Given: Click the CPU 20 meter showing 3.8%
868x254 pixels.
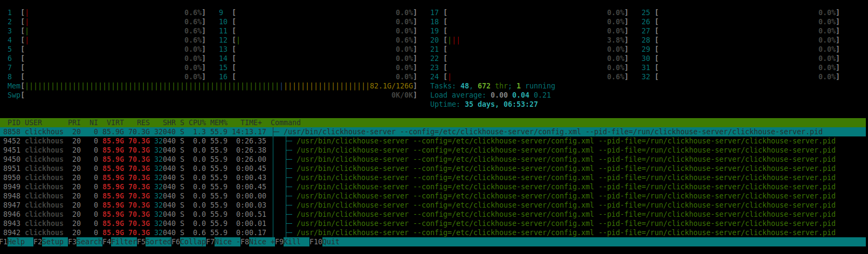Looking at the screenshot, I should (x=529, y=40).
